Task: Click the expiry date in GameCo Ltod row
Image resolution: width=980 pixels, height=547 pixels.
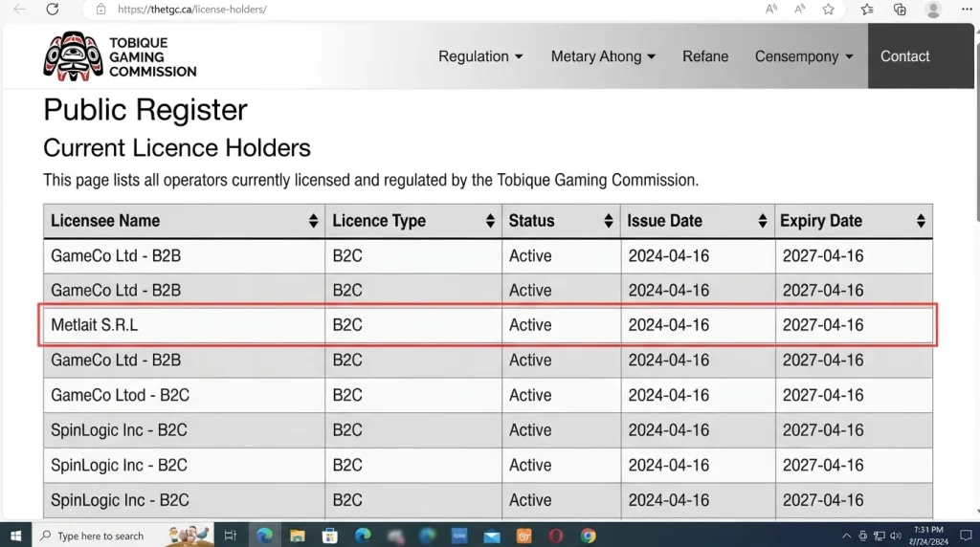Action: point(822,395)
